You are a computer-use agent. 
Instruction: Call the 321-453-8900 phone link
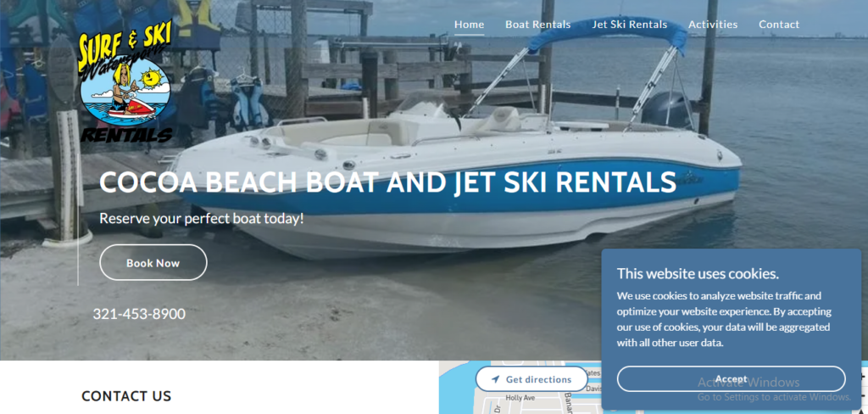coord(139,314)
